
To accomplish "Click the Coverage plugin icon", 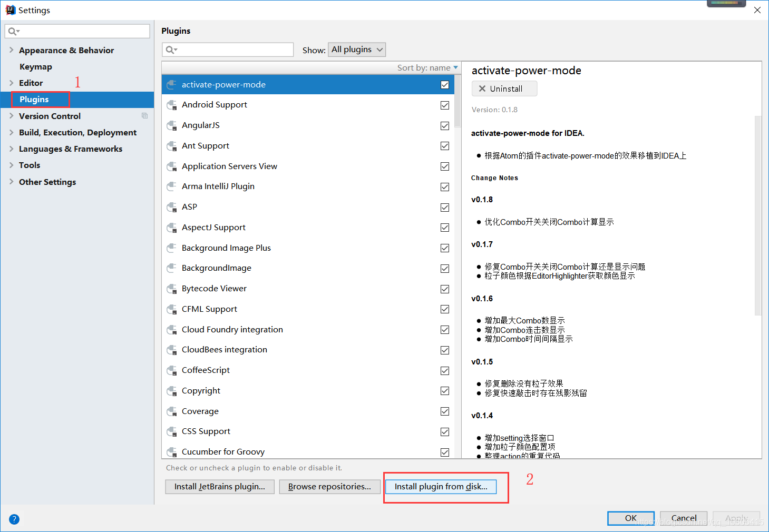I will (x=171, y=411).
